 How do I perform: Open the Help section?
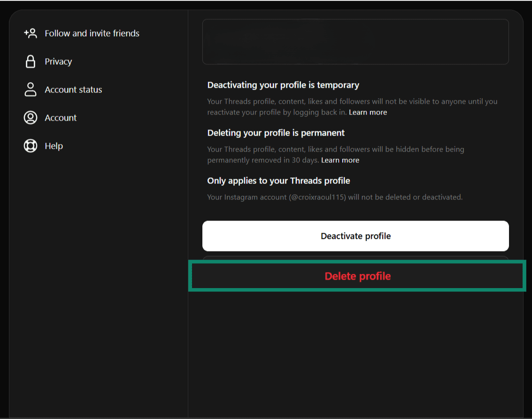tap(53, 145)
